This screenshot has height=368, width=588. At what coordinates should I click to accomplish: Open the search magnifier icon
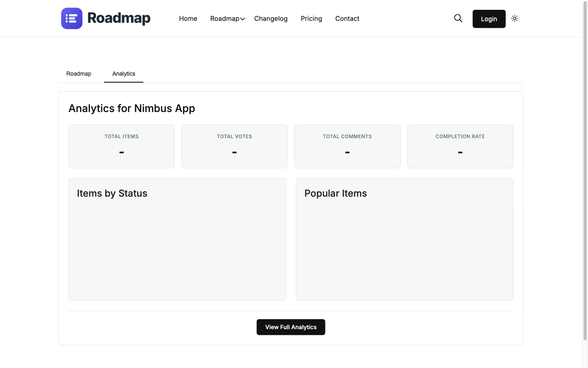[x=458, y=18]
